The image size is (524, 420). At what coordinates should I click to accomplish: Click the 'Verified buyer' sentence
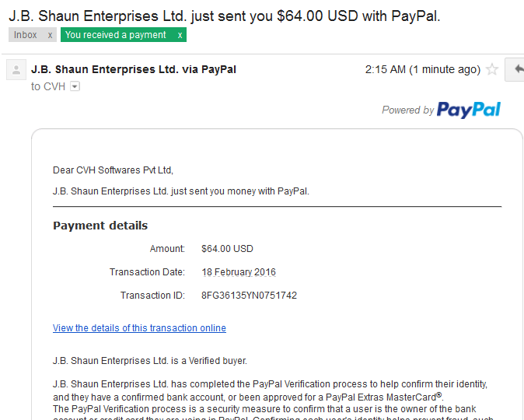click(x=150, y=361)
